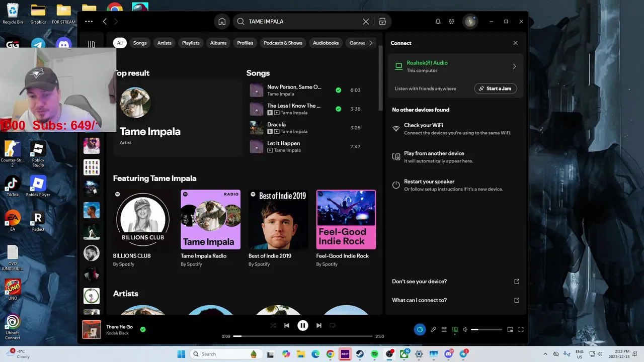Enter full screen player mode
The width and height of the screenshot is (644, 362).
click(x=521, y=329)
